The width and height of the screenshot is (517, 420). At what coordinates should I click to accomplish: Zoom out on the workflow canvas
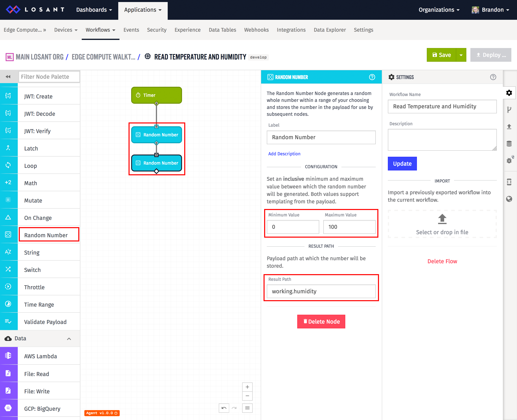(x=247, y=396)
